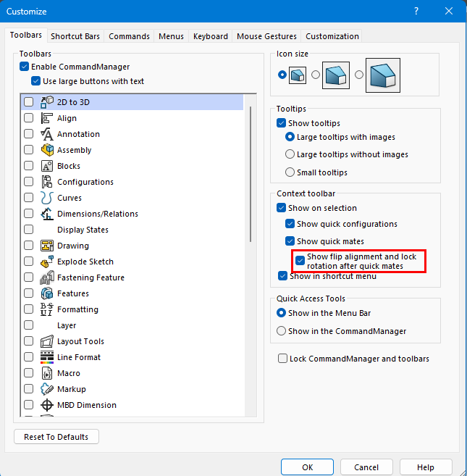The image size is (467, 476).
Task: Click the Reset To Defaults button
Action: point(56,437)
